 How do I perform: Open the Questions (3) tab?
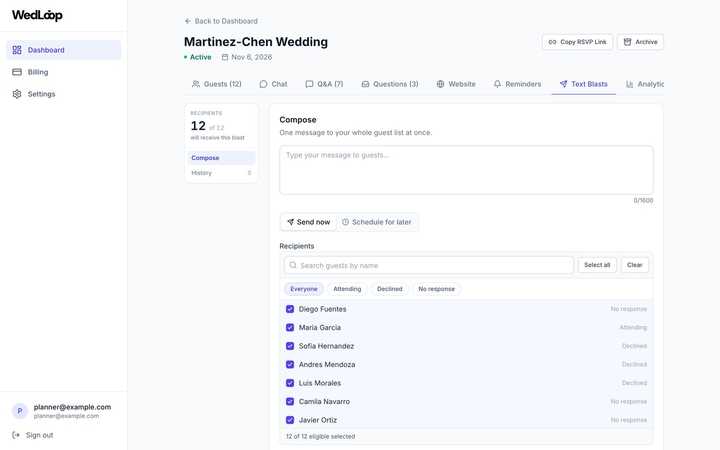pos(390,84)
